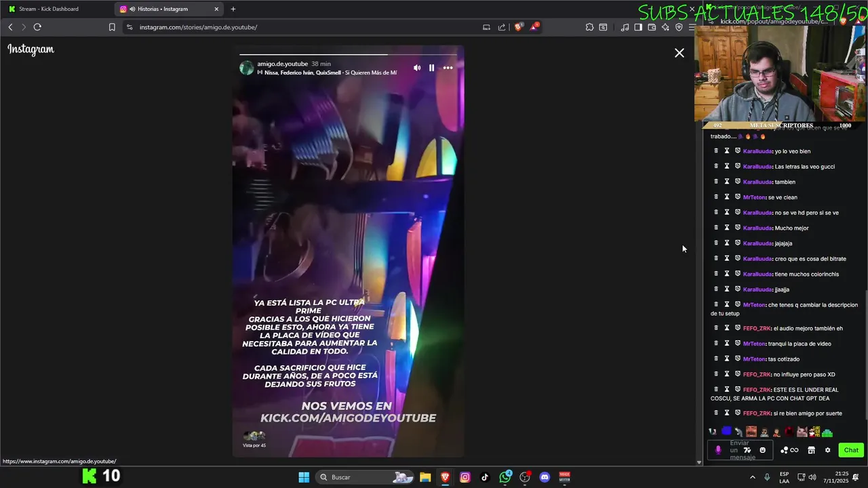Screen dimensions: 868x488
Task: Open the chat shop storefront icon
Action: click(x=811, y=450)
